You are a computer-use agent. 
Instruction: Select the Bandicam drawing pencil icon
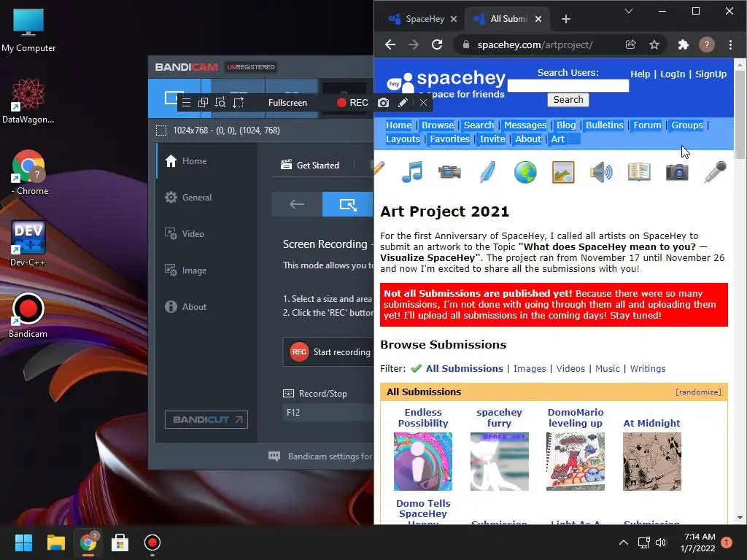(403, 102)
